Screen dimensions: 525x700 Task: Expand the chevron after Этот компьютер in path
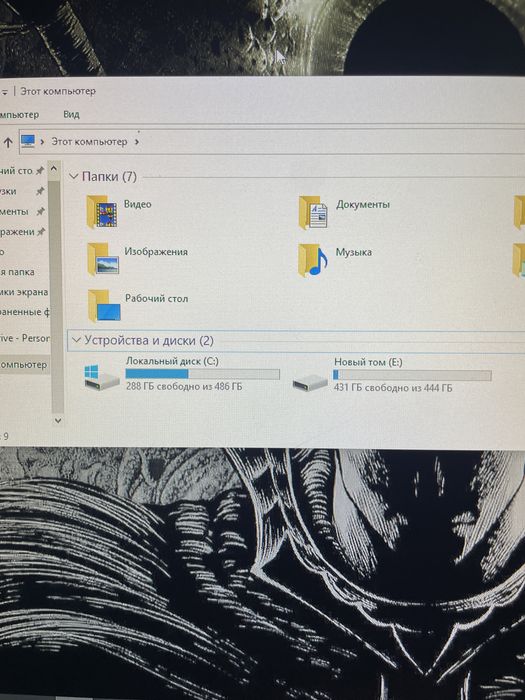pos(137,142)
